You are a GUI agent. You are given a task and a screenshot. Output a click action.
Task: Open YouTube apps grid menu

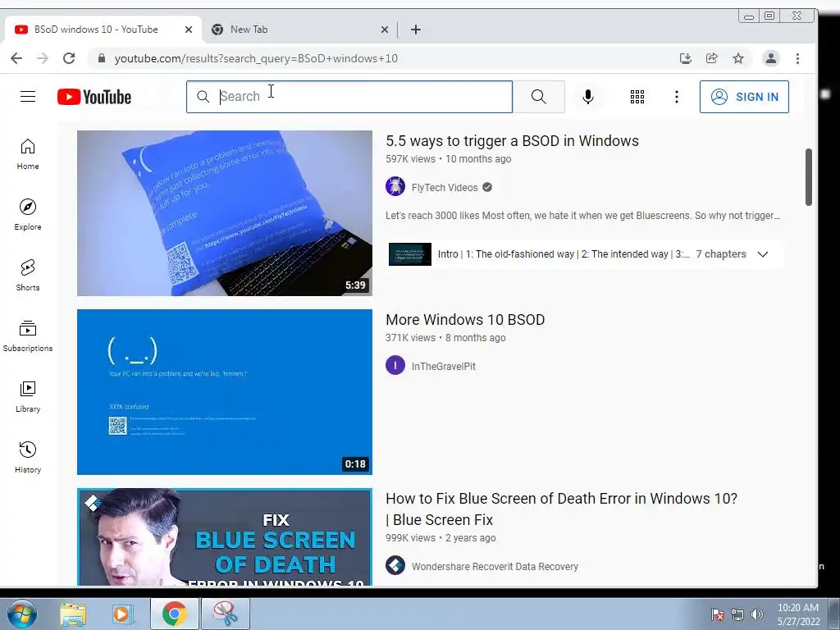click(637, 97)
